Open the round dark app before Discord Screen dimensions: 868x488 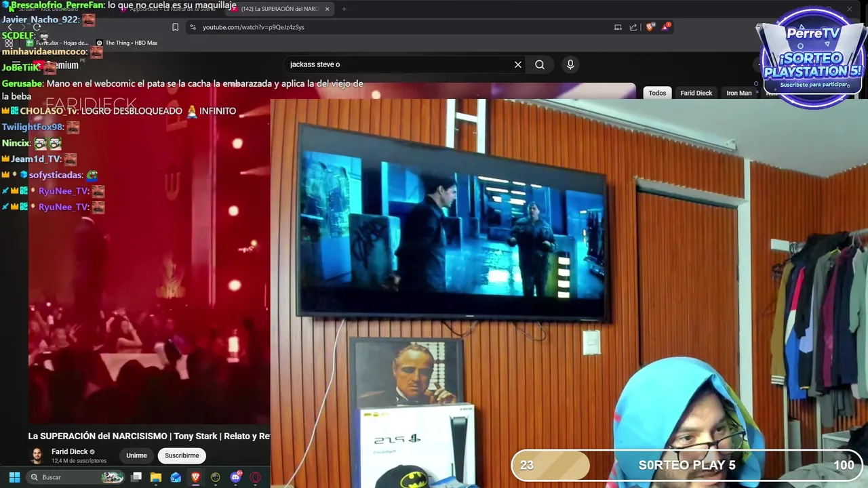coord(216,477)
